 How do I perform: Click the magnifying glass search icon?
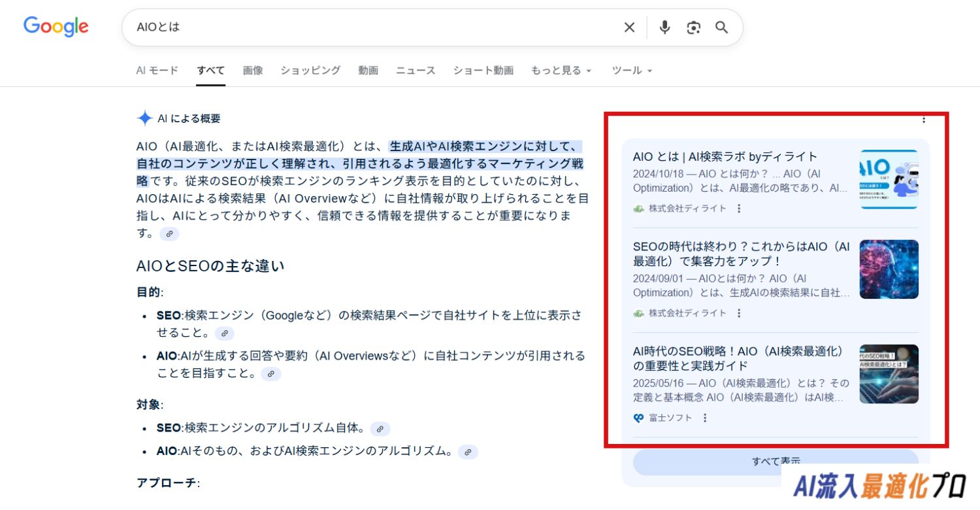pos(721,27)
